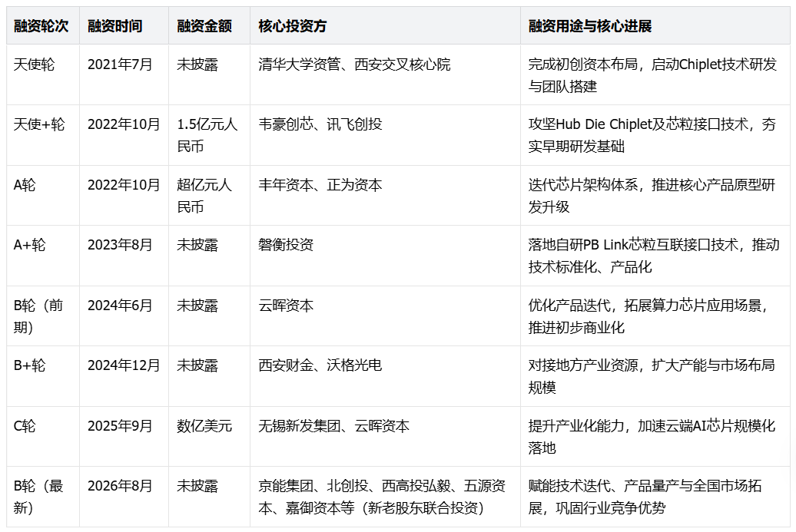Select the B轮（前期）round cell
This screenshot has height=532, width=796.
tap(43, 316)
